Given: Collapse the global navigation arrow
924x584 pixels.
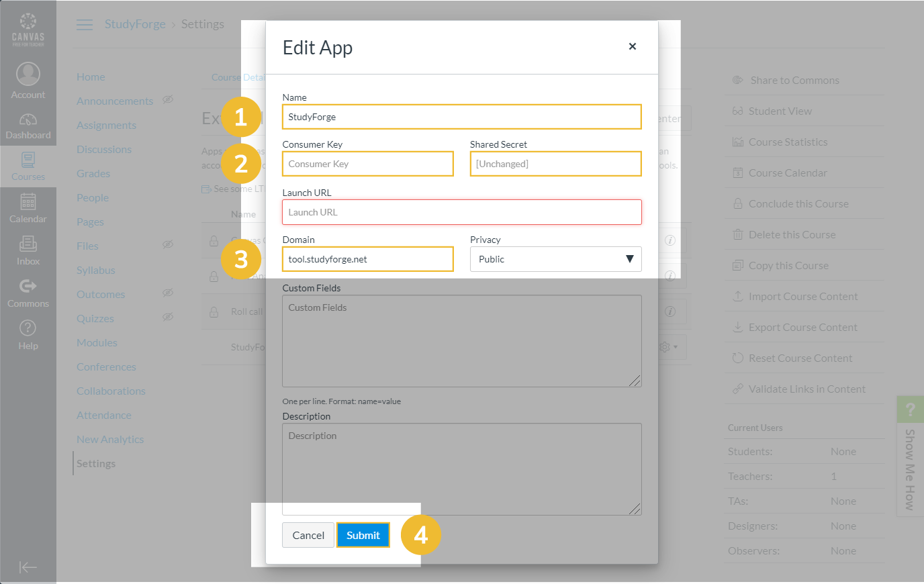Looking at the screenshot, I should coord(28,567).
